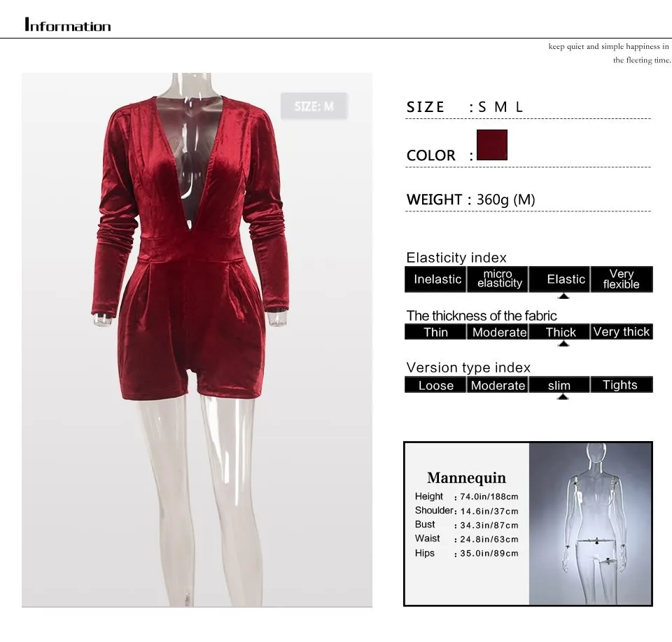Select the micro elasticity box
The width and height of the screenshot is (672, 642).
click(x=498, y=279)
